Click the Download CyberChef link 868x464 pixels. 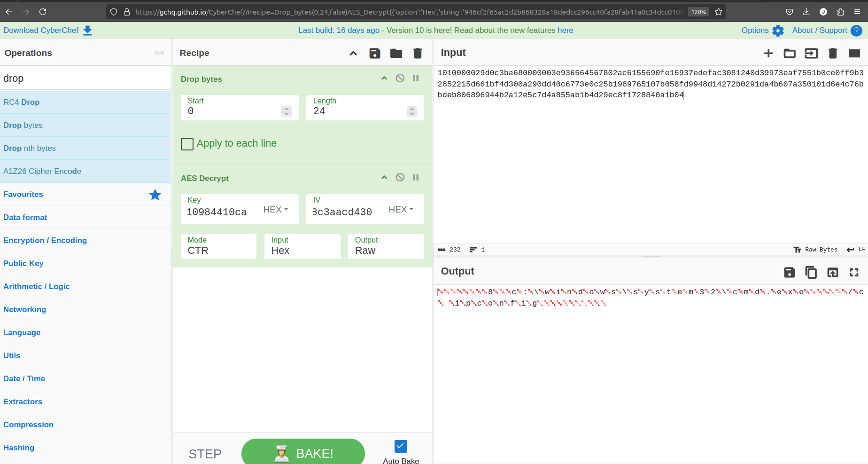coord(47,31)
